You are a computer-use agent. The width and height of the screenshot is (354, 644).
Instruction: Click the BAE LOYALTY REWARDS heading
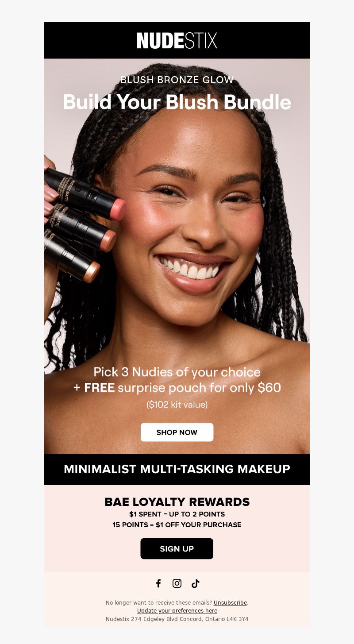pyautogui.click(x=177, y=502)
